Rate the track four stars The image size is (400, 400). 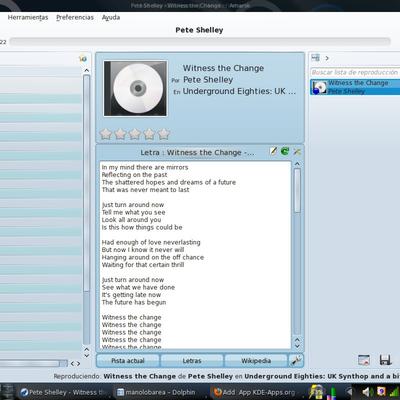click(x=149, y=134)
